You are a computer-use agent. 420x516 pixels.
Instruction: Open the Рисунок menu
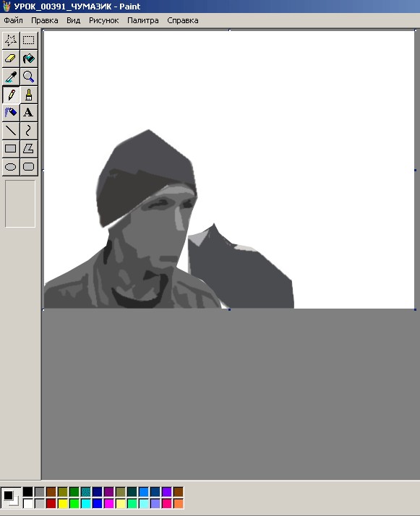pyautogui.click(x=103, y=20)
